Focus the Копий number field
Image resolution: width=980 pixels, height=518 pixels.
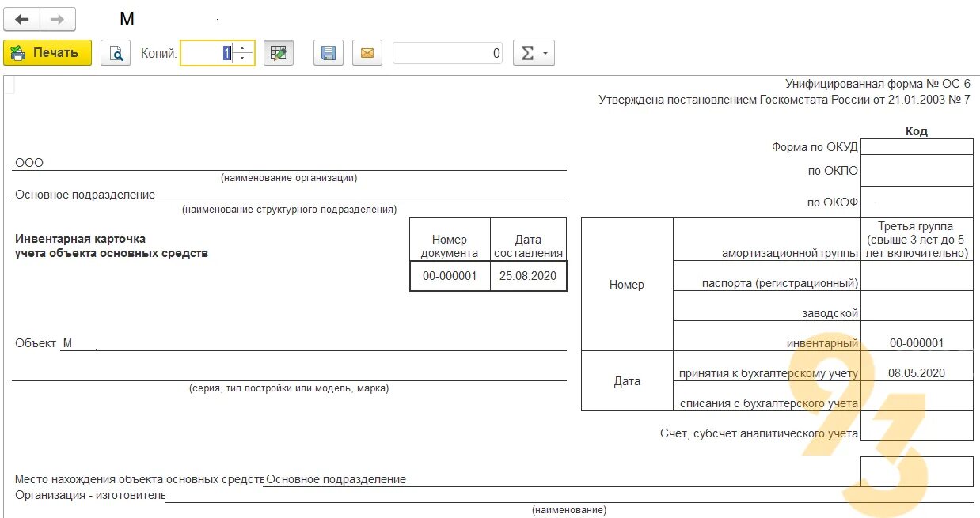pyautogui.click(x=208, y=53)
